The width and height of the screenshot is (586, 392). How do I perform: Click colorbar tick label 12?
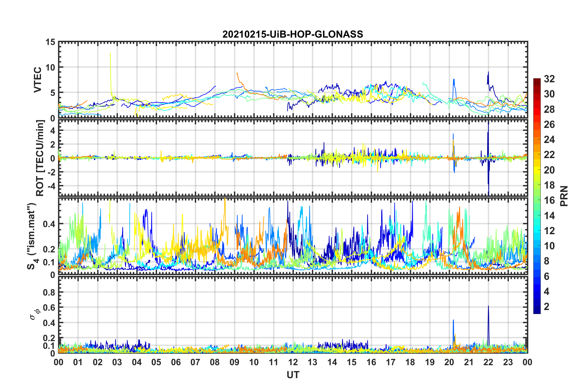click(x=549, y=231)
